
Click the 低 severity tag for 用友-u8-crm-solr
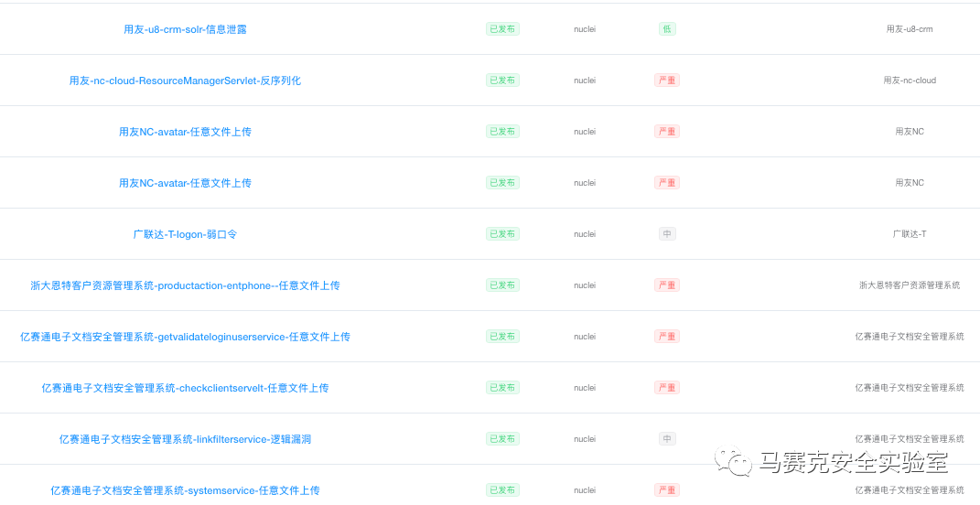click(x=667, y=28)
